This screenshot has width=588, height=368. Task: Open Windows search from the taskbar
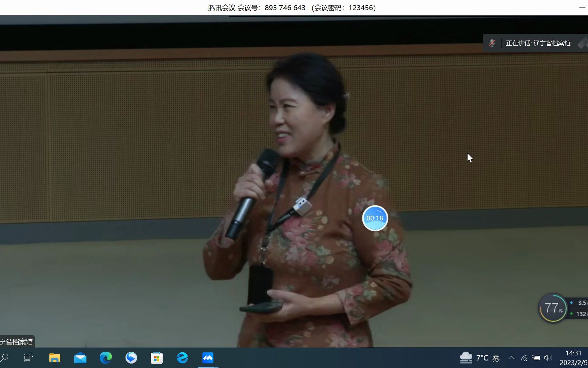[5, 358]
